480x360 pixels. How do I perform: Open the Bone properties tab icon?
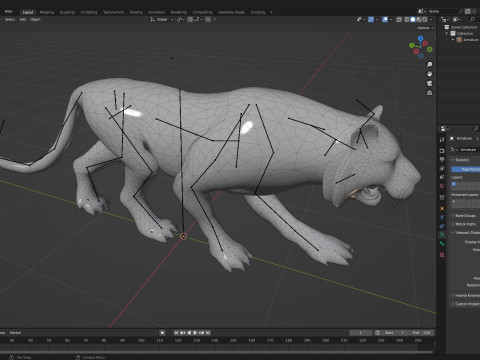coord(442,244)
